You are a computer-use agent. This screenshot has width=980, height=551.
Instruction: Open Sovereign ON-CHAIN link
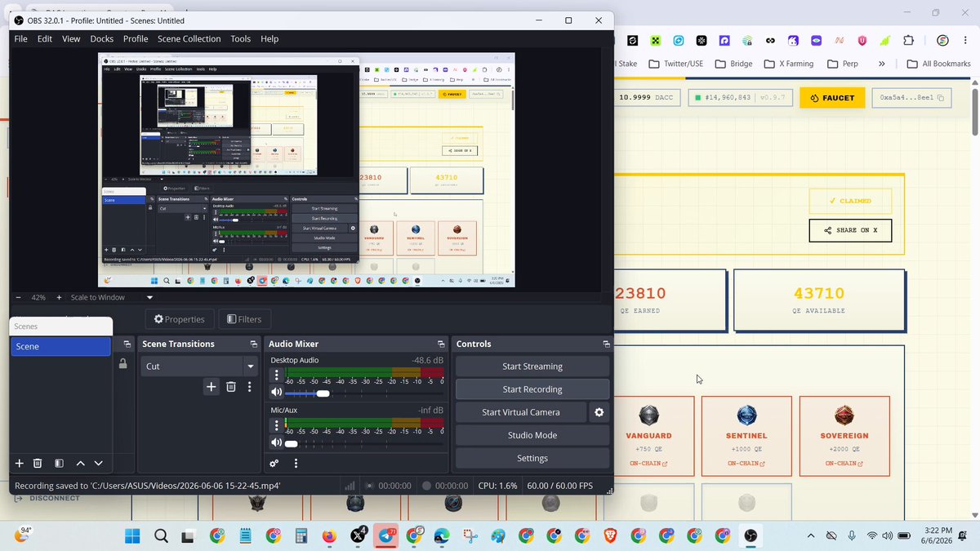click(844, 464)
